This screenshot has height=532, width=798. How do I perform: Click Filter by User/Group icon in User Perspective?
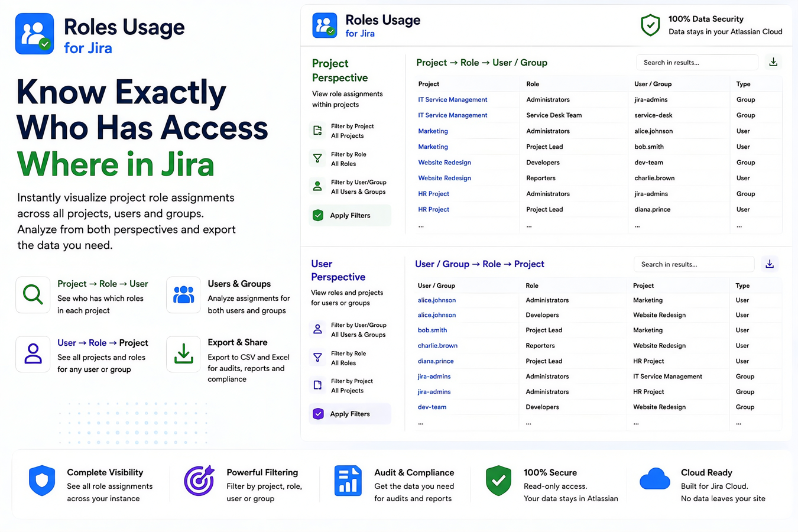pos(317,329)
